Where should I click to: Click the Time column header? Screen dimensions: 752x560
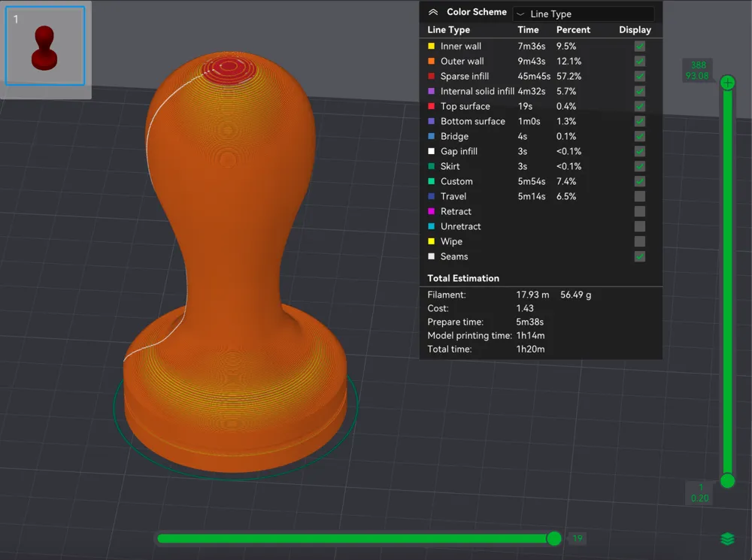(528, 30)
